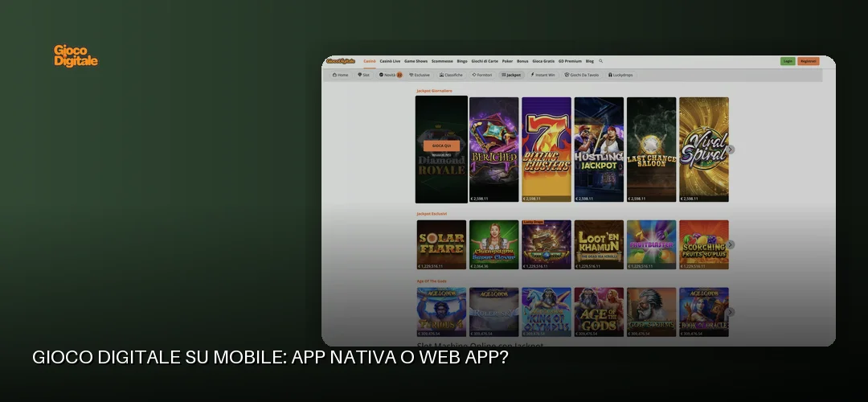The width and height of the screenshot is (868, 402).
Task: Click the Jackpot Giornaliero section heading
Action: coord(435,91)
